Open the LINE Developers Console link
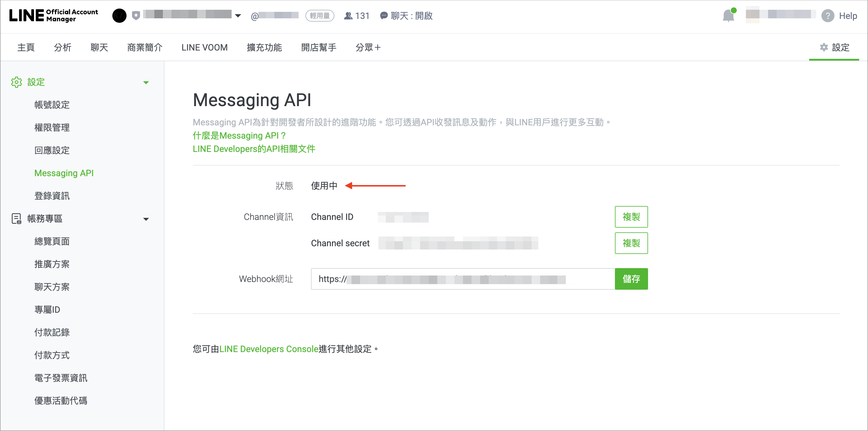This screenshot has height=431, width=868. click(x=268, y=349)
